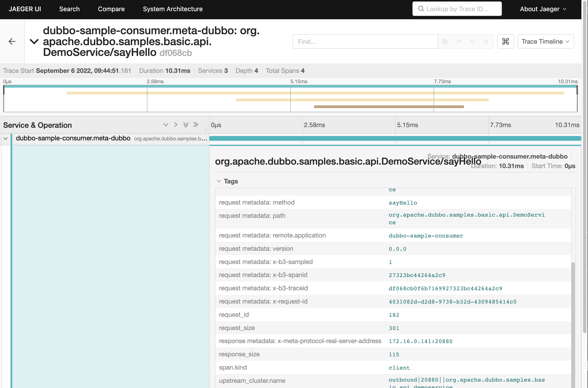Viewport: 588px width, 388px height.
Task: Click the locate target icon in Find bar
Action: pyautogui.click(x=445, y=41)
